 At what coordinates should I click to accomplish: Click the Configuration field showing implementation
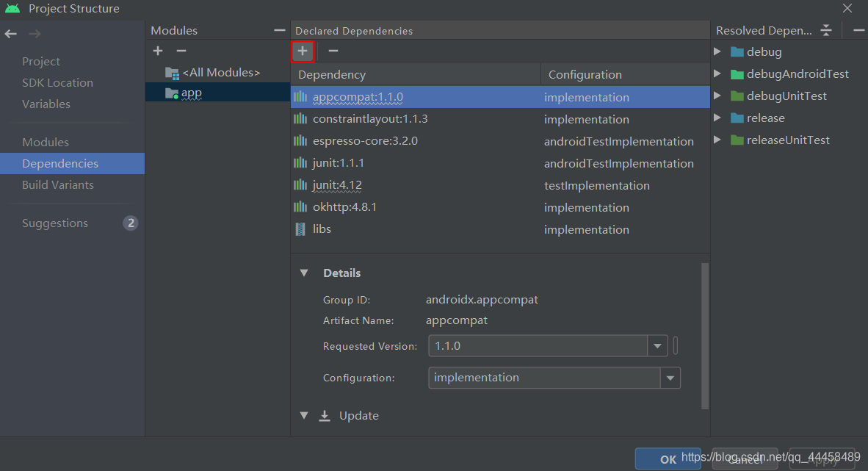point(545,378)
